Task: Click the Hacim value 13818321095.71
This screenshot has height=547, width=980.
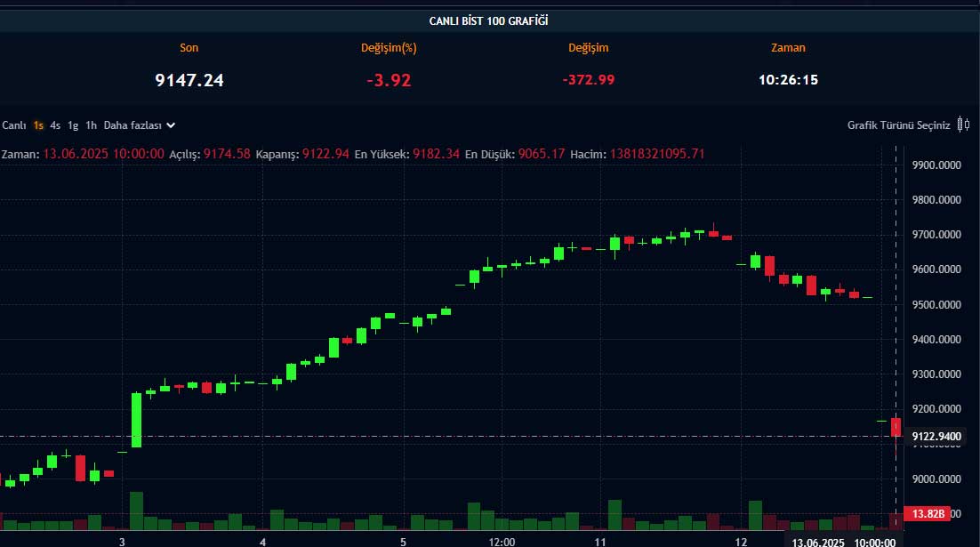Action: pos(657,154)
